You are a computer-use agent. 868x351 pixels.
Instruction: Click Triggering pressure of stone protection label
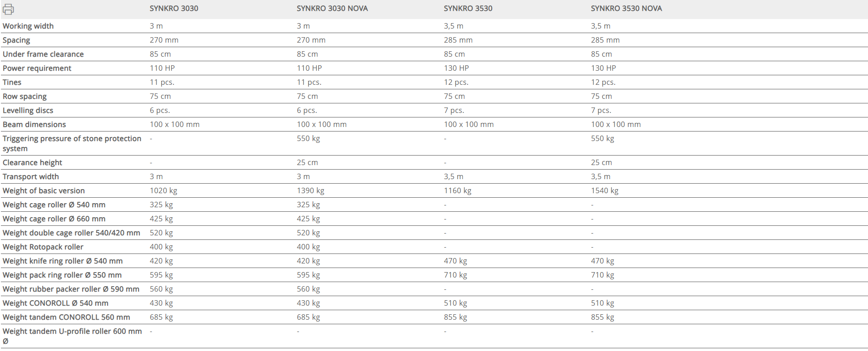72,143
